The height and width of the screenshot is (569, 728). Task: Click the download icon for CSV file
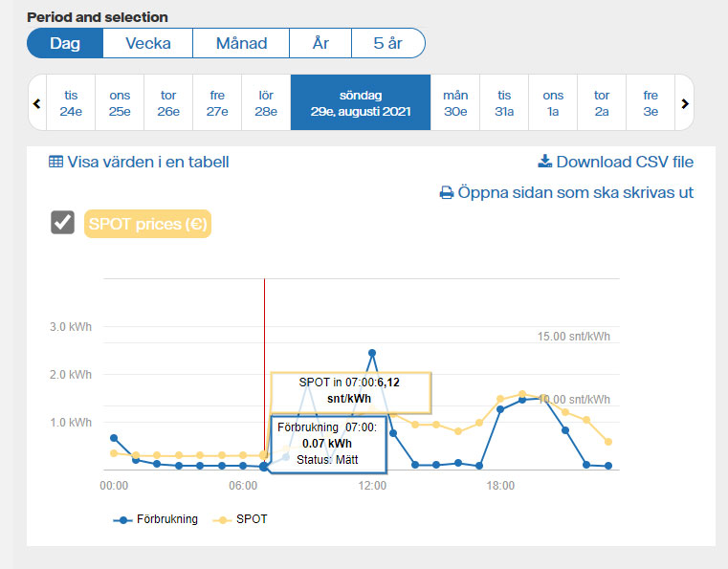pyautogui.click(x=545, y=162)
